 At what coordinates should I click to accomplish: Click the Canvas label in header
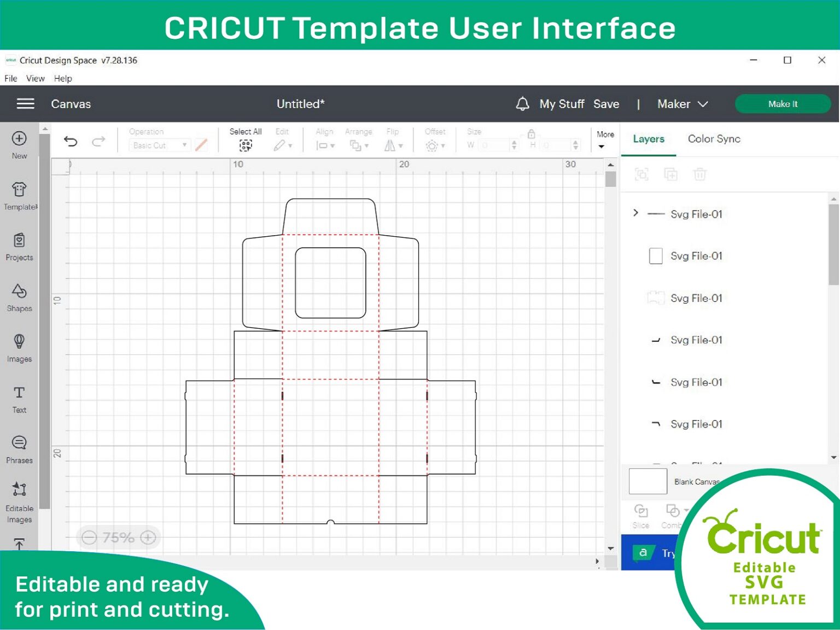(71, 103)
